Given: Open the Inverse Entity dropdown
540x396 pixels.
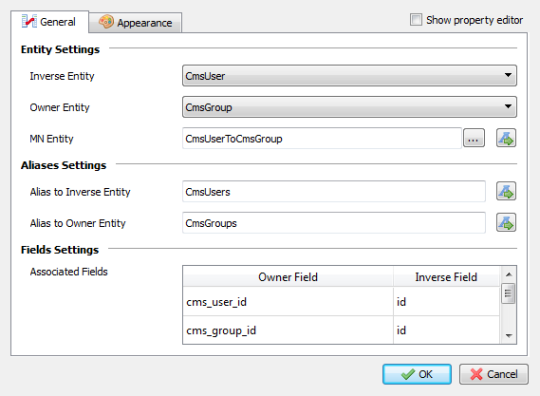Looking at the screenshot, I should [x=349, y=75].
